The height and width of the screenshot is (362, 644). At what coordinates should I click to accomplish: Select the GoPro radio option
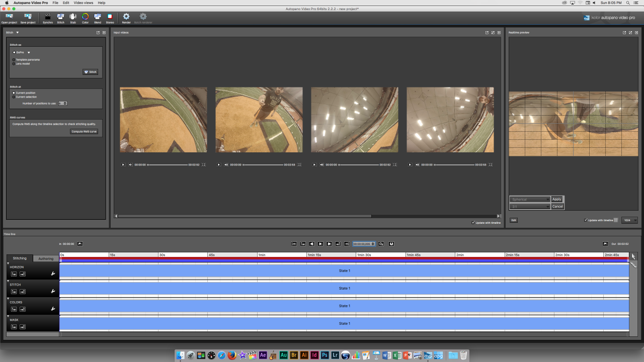[14, 52]
